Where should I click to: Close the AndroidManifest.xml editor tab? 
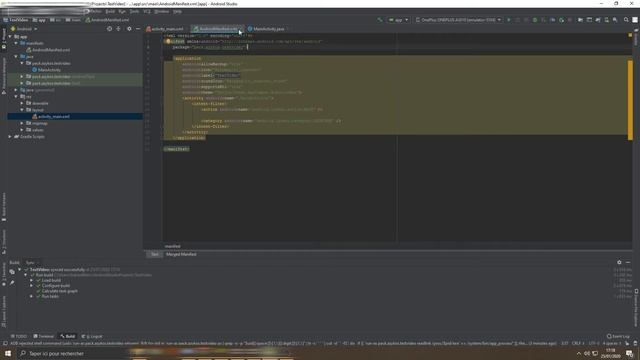(x=241, y=29)
